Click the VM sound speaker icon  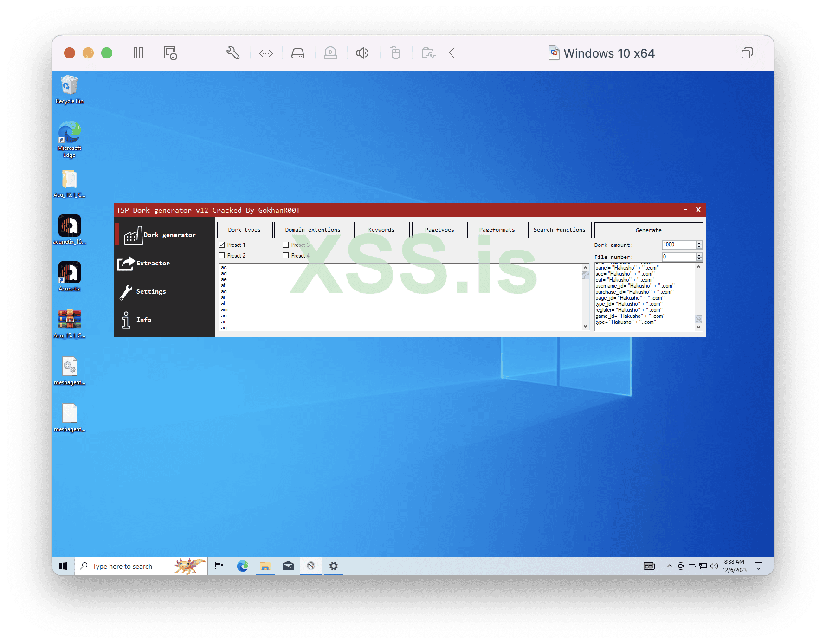[x=362, y=53]
